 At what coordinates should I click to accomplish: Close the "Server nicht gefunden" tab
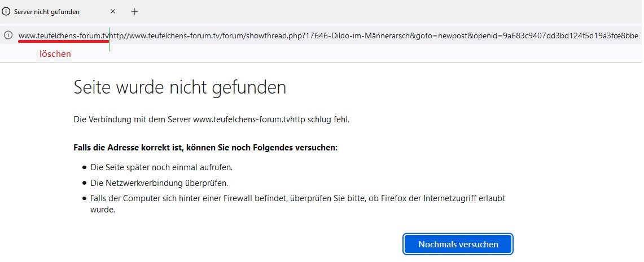coord(113,11)
